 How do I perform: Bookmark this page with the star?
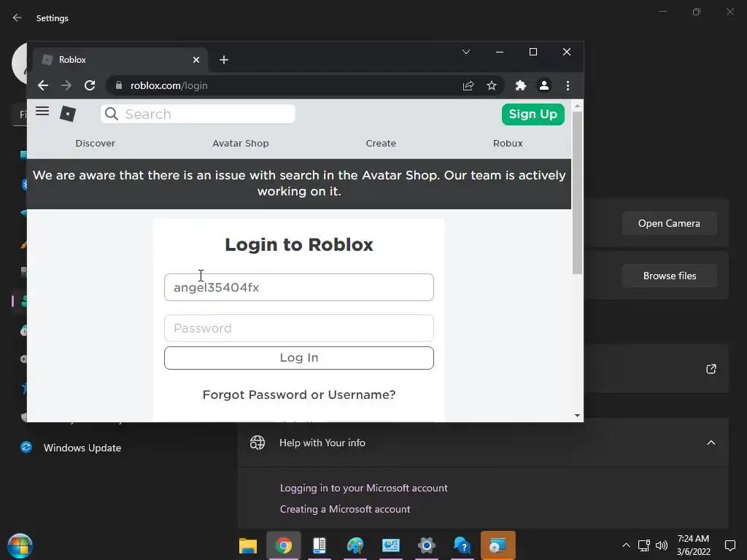492,86
